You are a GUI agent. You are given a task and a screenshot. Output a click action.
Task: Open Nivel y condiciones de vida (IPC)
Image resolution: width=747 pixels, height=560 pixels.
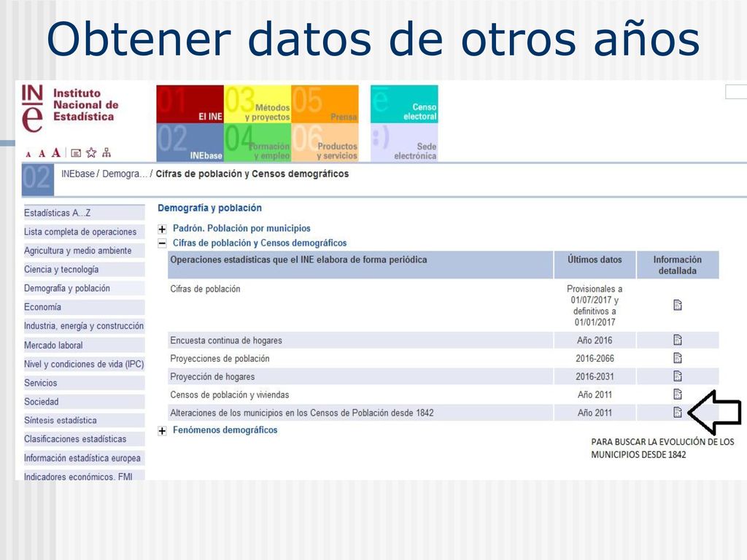(x=84, y=365)
